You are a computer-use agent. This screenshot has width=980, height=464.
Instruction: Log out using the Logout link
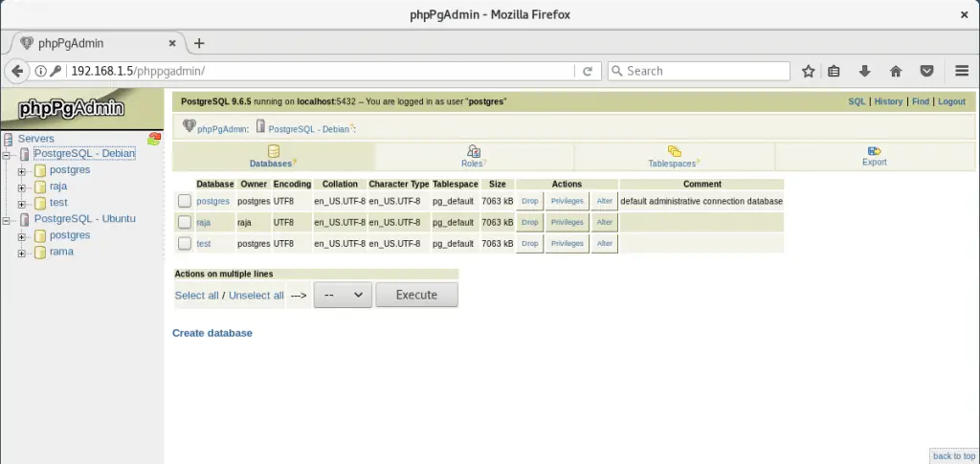click(952, 101)
